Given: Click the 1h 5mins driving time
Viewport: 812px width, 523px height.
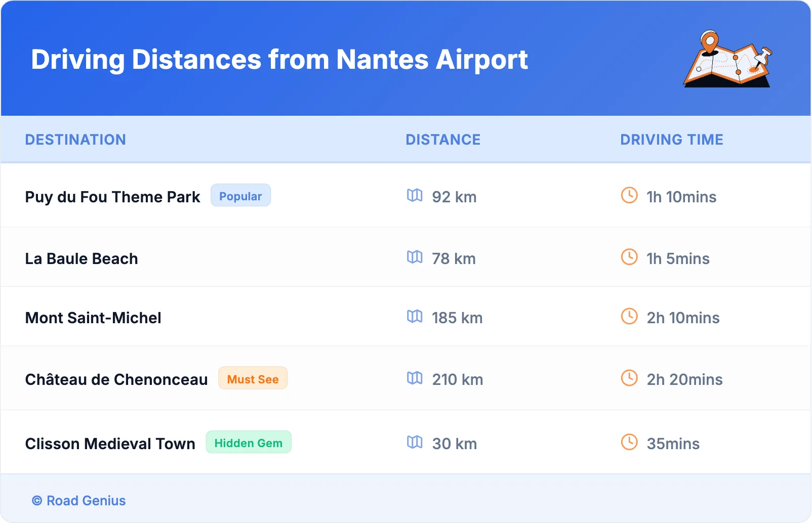Looking at the screenshot, I should tap(678, 258).
